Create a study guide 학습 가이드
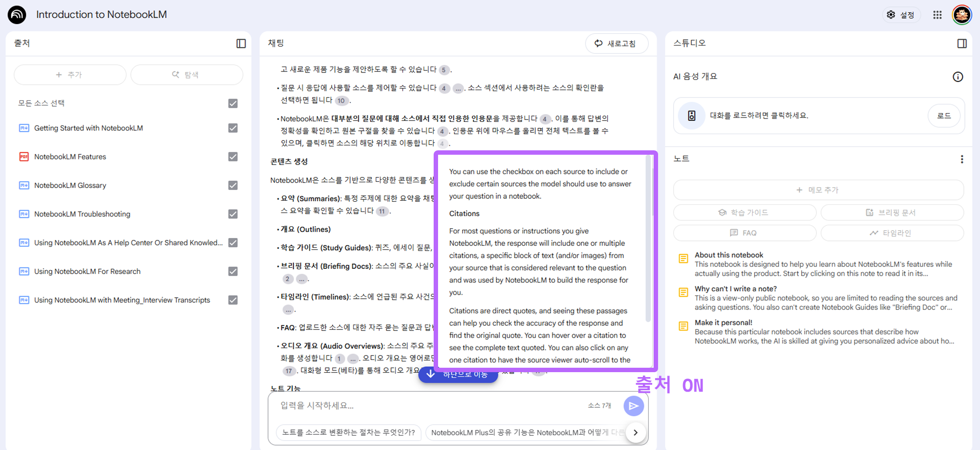This screenshot has height=450, width=980. tap(744, 213)
